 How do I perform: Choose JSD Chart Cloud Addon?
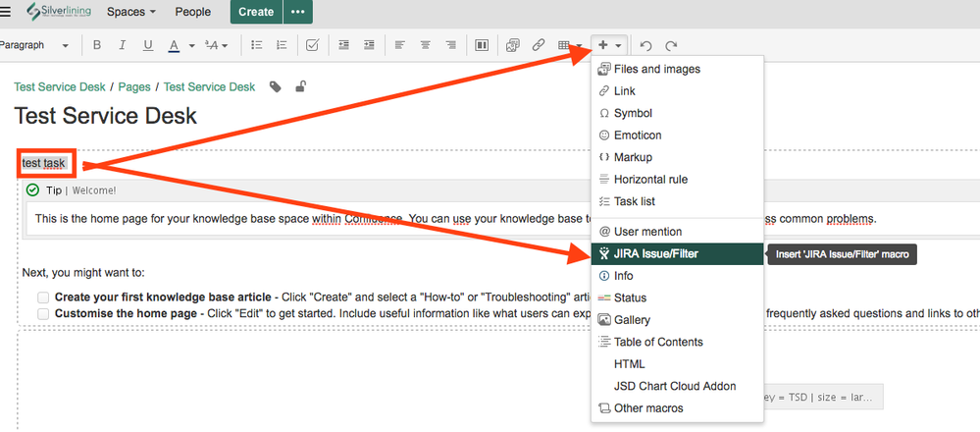pyautogui.click(x=677, y=386)
